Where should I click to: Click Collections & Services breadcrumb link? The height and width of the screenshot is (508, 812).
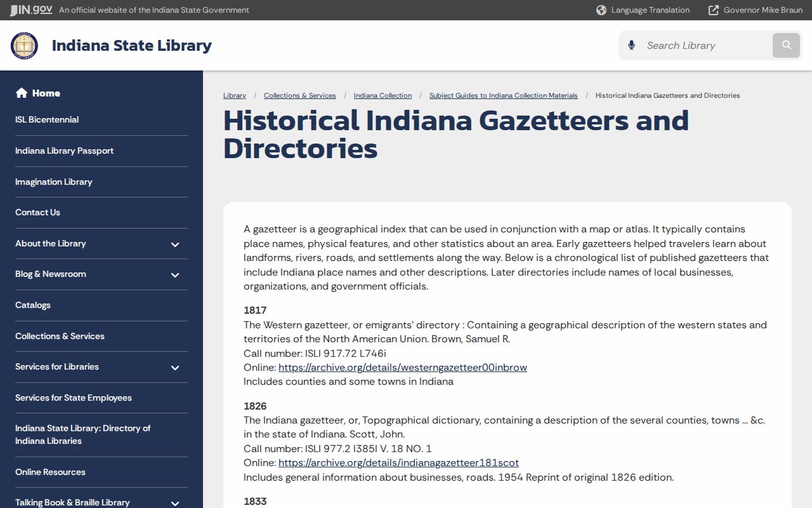(x=300, y=95)
